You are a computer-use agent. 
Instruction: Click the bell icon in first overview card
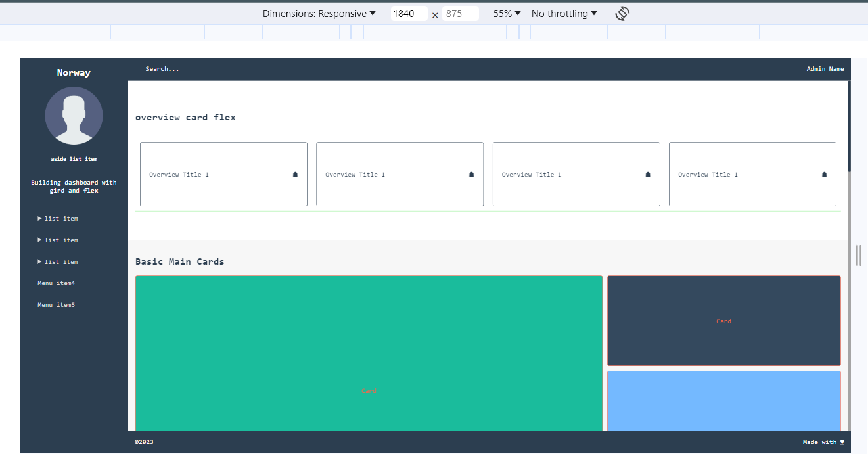[x=295, y=175]
